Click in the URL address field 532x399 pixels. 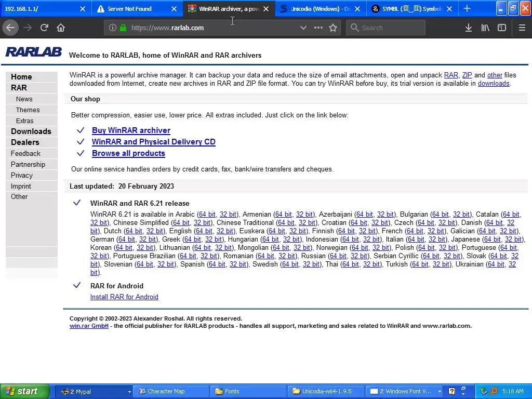tap(214, 28)
